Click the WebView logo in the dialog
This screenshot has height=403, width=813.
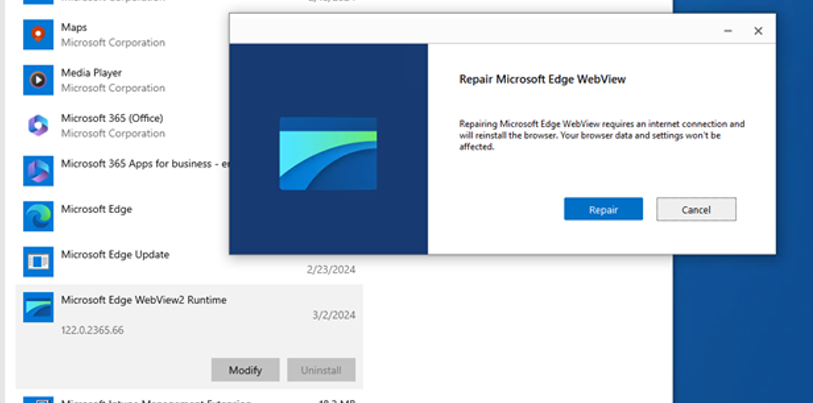pos(328,154)
